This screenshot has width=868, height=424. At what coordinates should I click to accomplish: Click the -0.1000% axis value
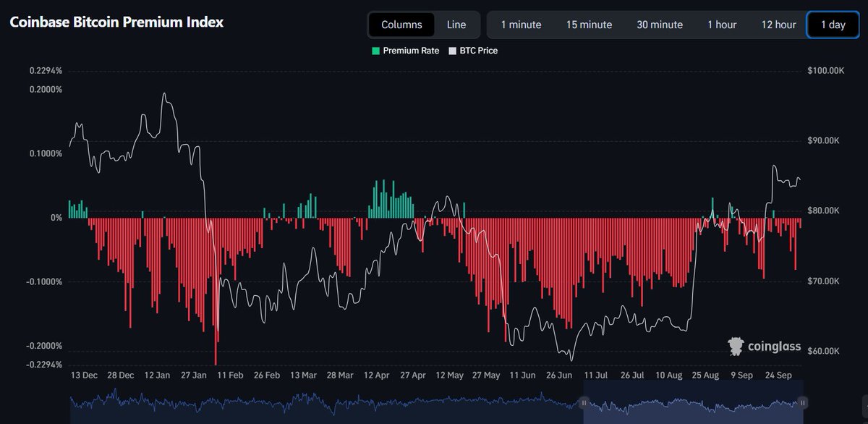(45, 281)
